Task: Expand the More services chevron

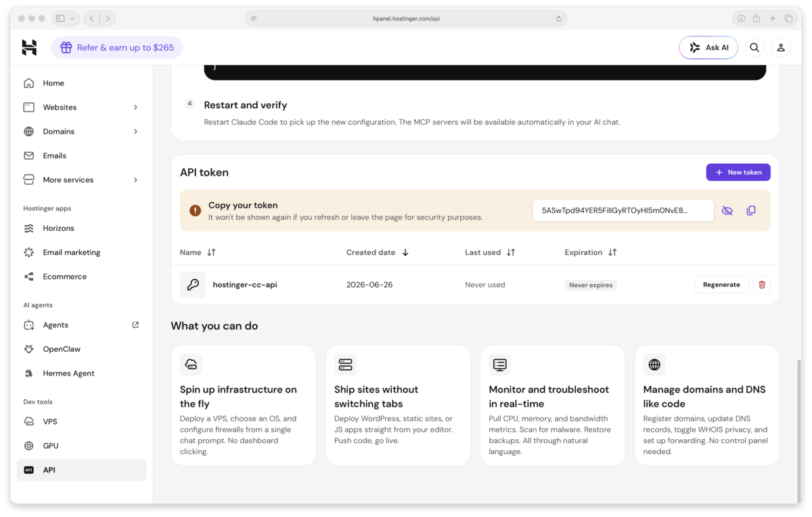Action: point(135,180)
